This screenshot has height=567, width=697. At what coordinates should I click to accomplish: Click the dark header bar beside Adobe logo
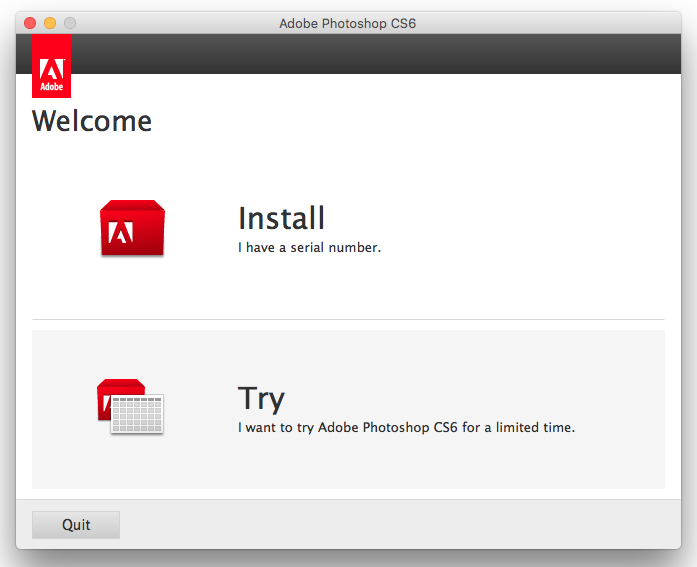[x=370, y=54]
